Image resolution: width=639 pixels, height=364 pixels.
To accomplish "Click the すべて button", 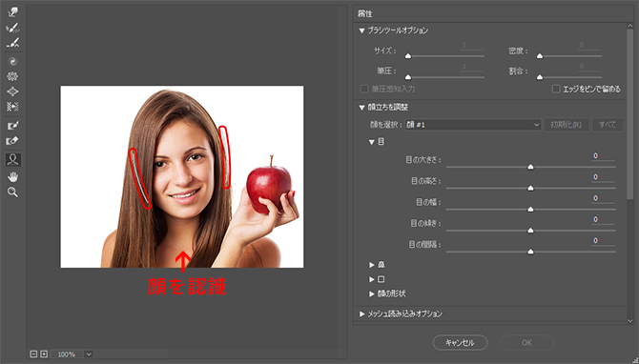I will pyautogui.click(x=608, y=125).
